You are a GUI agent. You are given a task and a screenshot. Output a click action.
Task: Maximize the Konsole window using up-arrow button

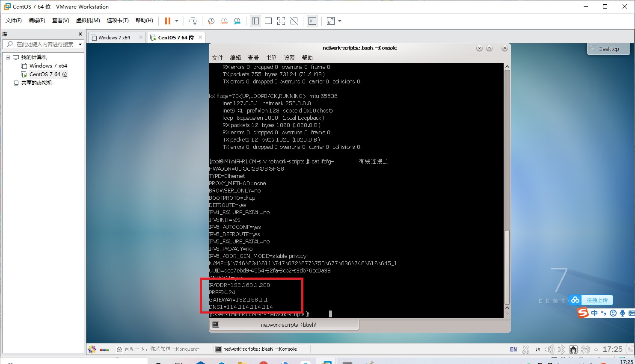point(490,48)
